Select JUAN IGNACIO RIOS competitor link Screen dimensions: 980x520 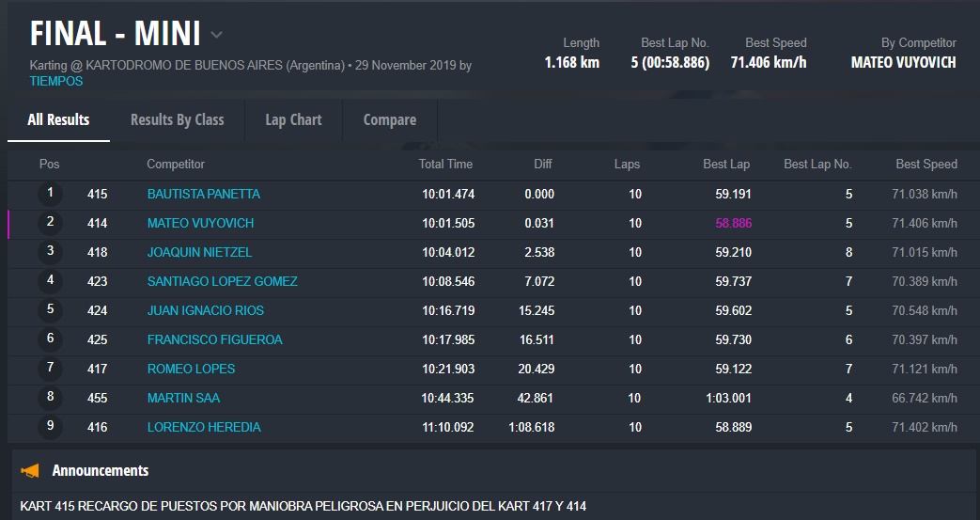pos(205,310)
